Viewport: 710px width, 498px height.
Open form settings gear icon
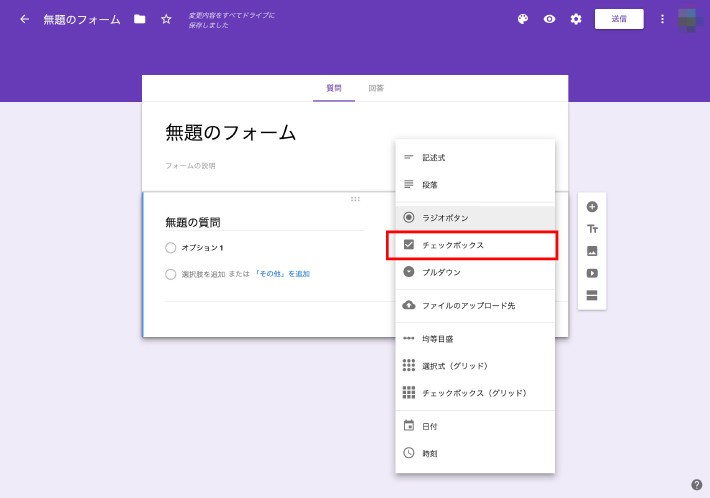coord(576,19)
